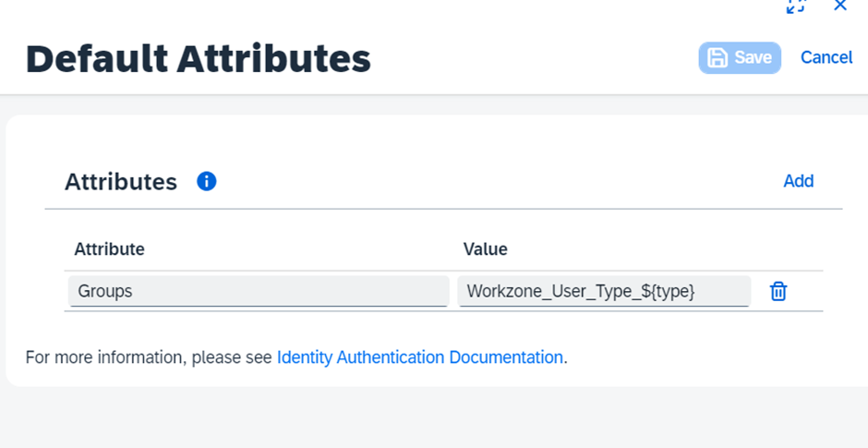Viewport: 868px width, 448px height.
Task: Open Identity Authentication Documentation link
Action: (419, 357)
